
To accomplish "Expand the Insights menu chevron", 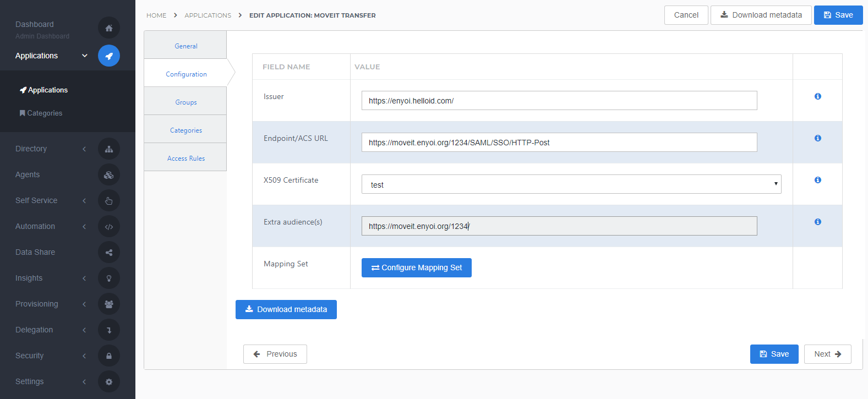I will click(x=84, y=278).
